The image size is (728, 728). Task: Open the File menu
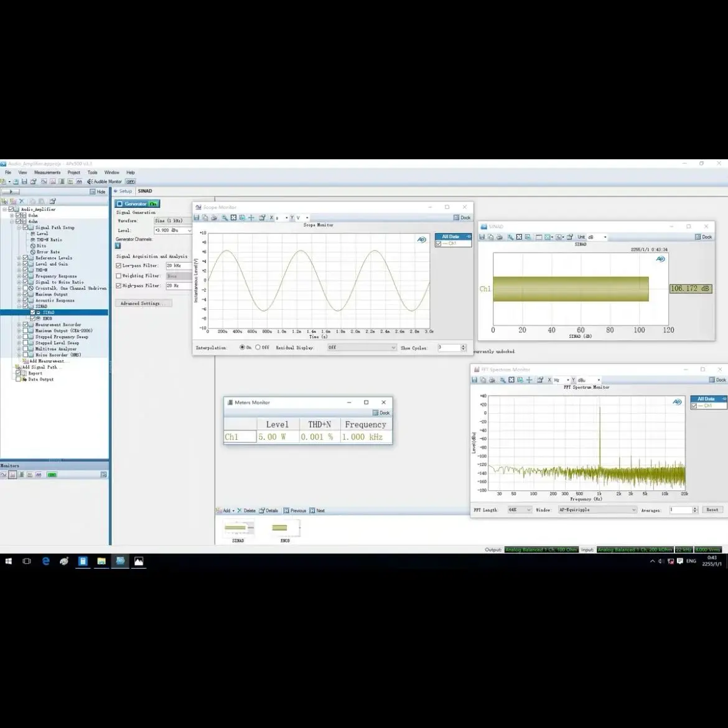[x=8, y=172]
